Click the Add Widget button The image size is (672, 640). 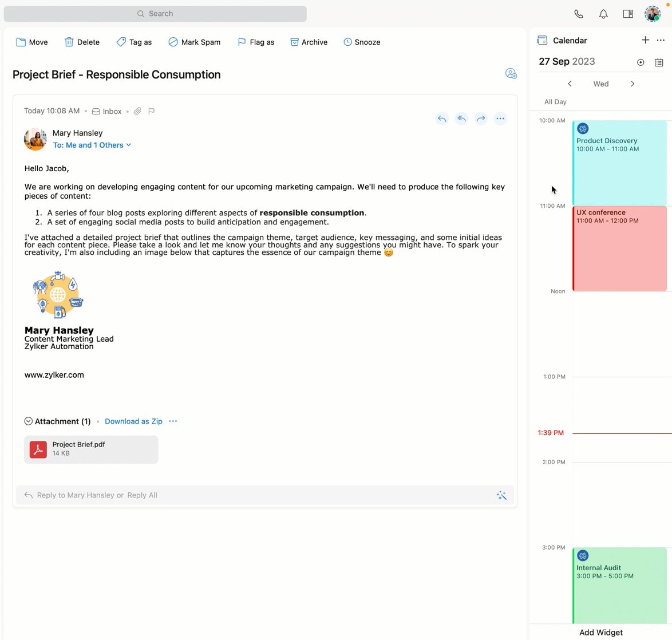(601, 633)
